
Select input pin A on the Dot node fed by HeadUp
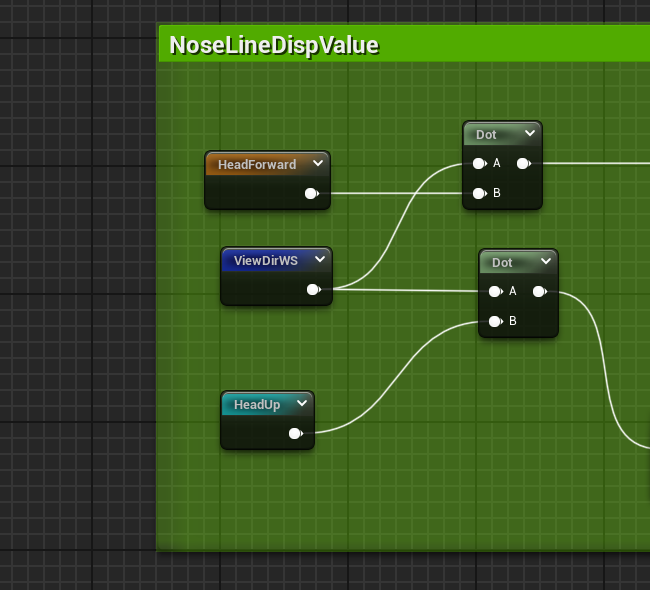click(x=495, y=292)
